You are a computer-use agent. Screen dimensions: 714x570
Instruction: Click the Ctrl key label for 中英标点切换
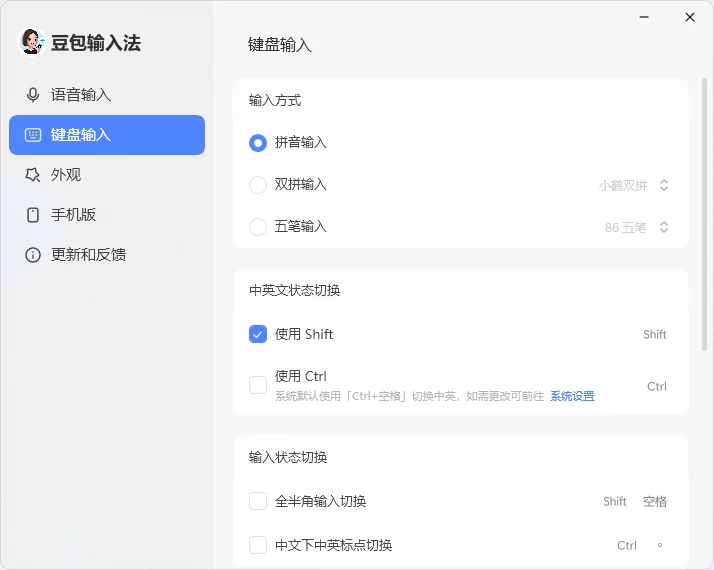coord(627,545)
